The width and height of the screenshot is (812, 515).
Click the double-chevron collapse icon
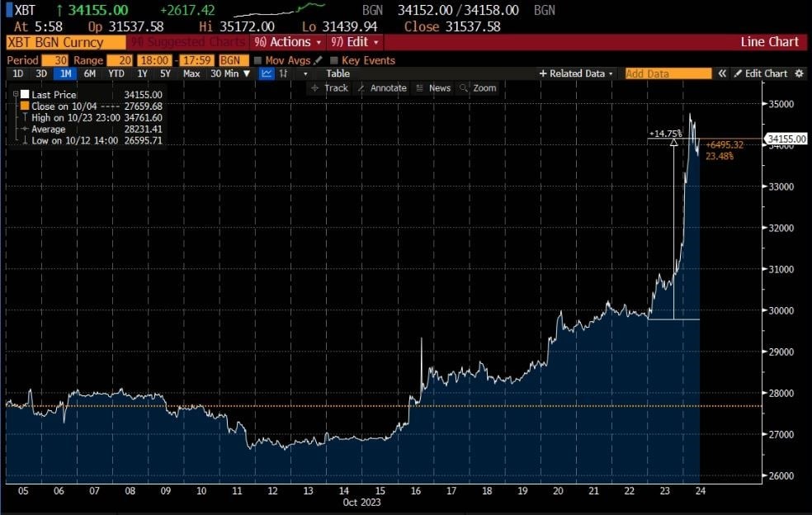coord(722,73)
